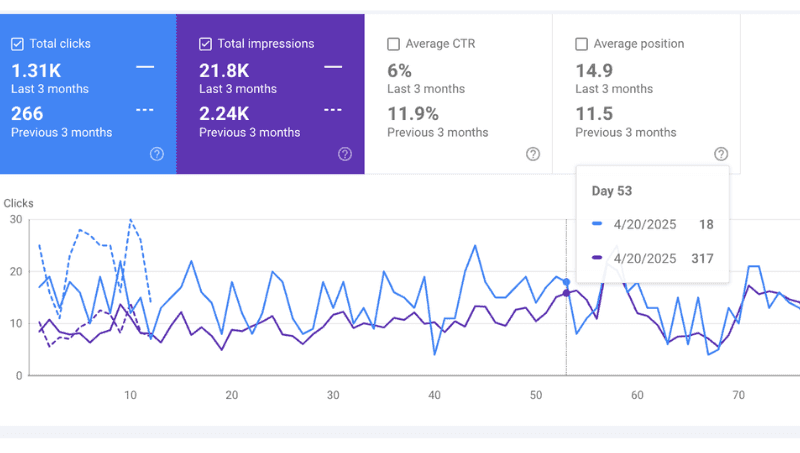Click solid line legend icon in Total impressions
This screenshot has width=800, height=453.
333,67
